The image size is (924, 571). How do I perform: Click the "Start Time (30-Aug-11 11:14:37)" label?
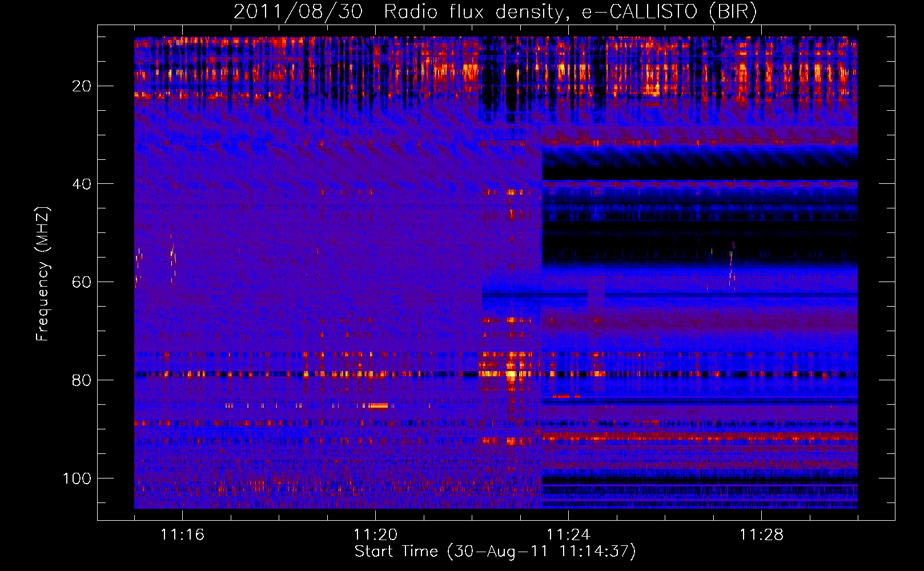pyautogui.click(x=495, y=552)
